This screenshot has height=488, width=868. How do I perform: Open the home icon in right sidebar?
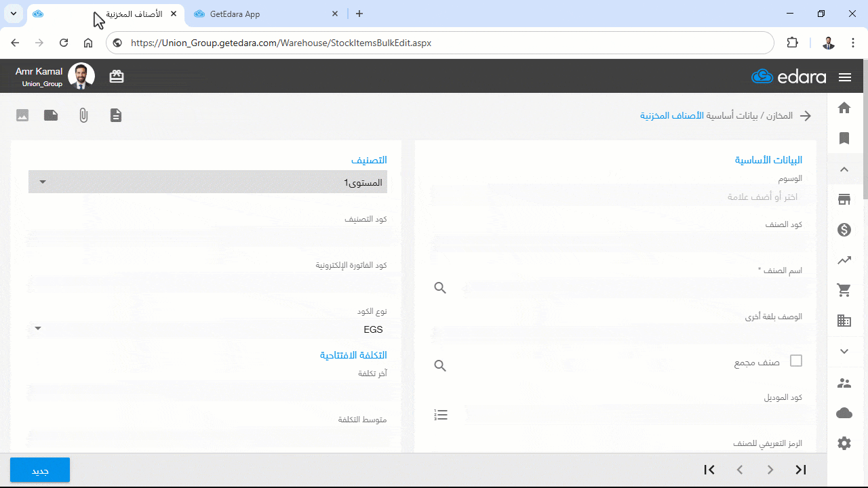(x=844, y=108)
